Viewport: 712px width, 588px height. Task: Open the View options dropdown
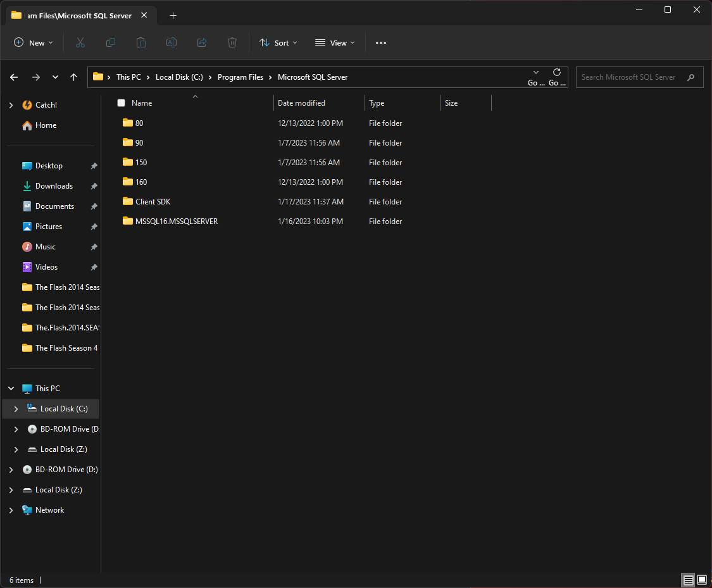pos(334,42)
